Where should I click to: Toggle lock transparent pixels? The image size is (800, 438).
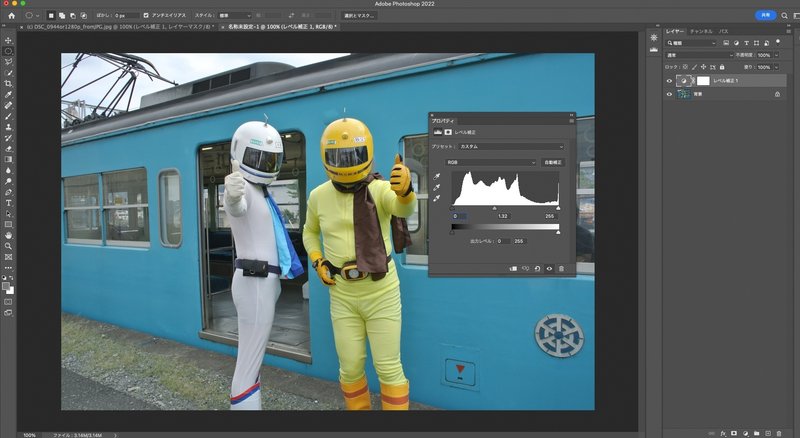click(685, 67)
